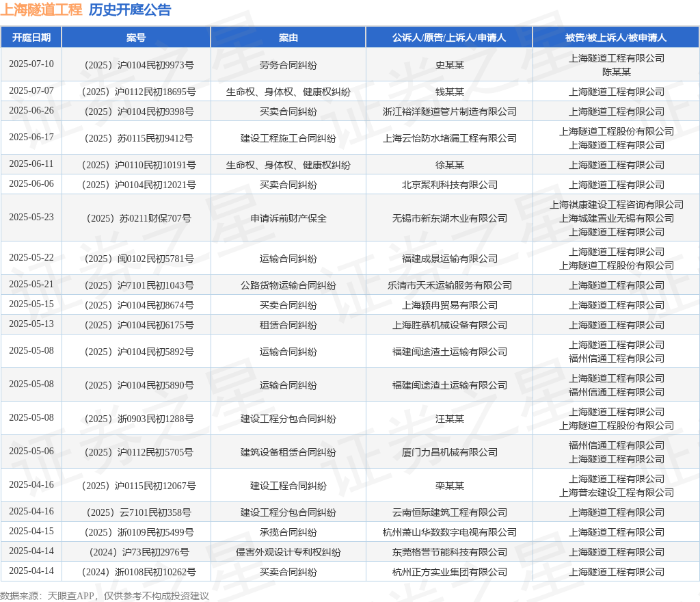Image resolution: width=700 pixels, height=602 pixels.
Task: Click date cell 2025-07-07
Action: tap(31, 91)
